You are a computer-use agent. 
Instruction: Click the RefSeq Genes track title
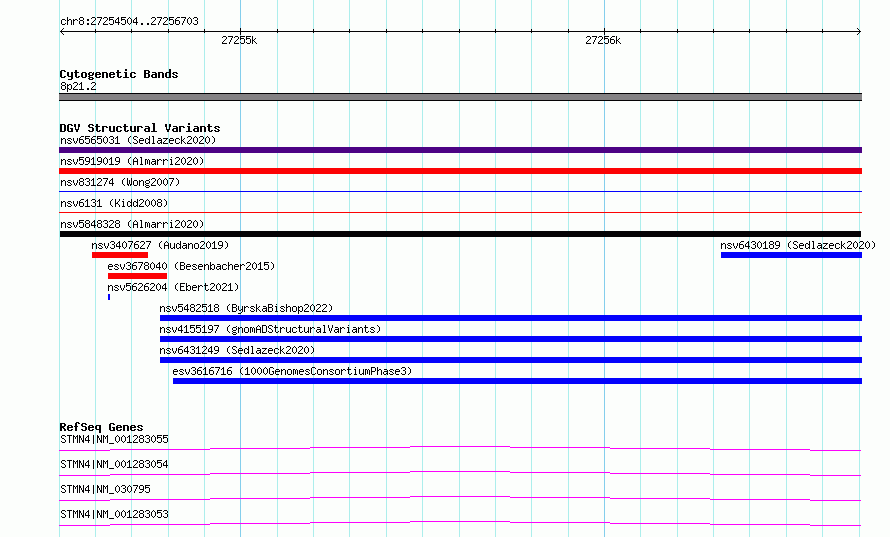tap(101, 427)
